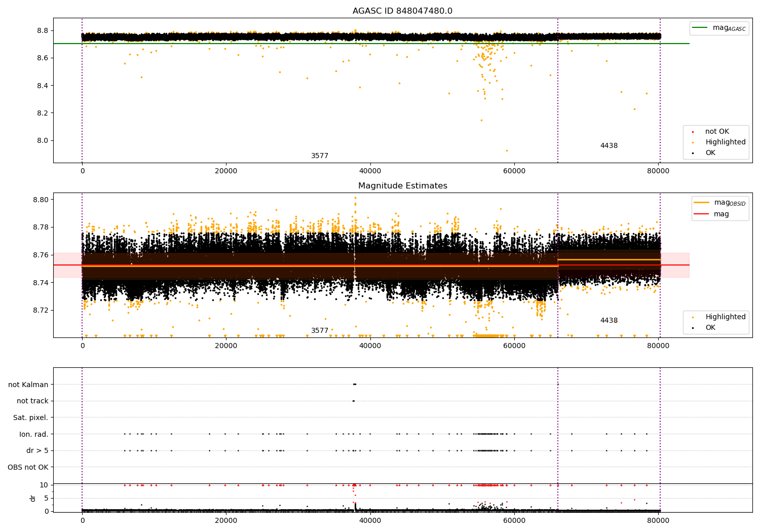Click the 60000 x-tick under the bottom plot

514,521
